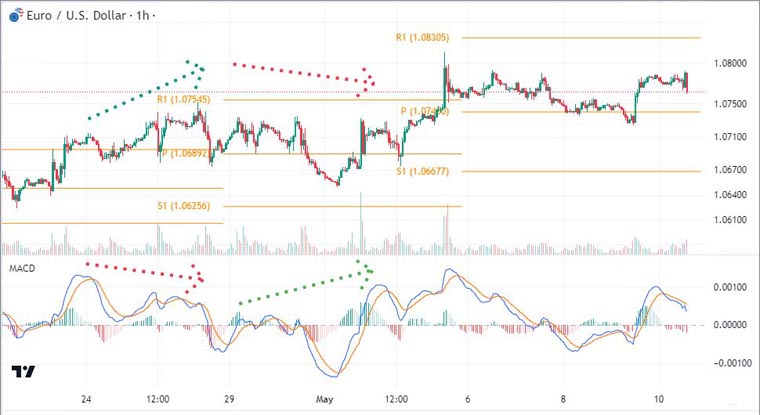Click the R1 (1.08305) pivot label
Image resolution: width=760 pixels, height=415 pixels.
[x=422, y=37]
